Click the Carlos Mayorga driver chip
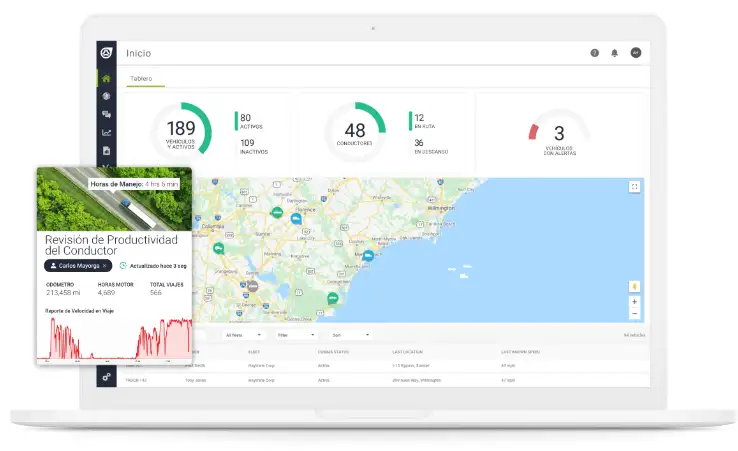 click(x=78, y=266)
